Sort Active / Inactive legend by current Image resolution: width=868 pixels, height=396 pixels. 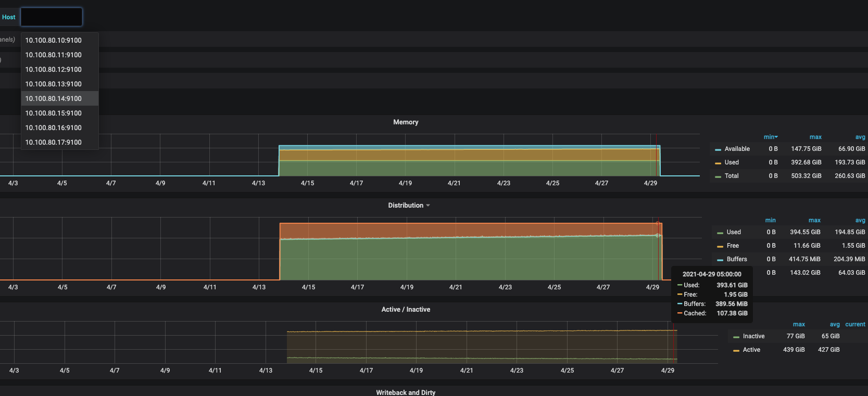click(x=855, y=324)
